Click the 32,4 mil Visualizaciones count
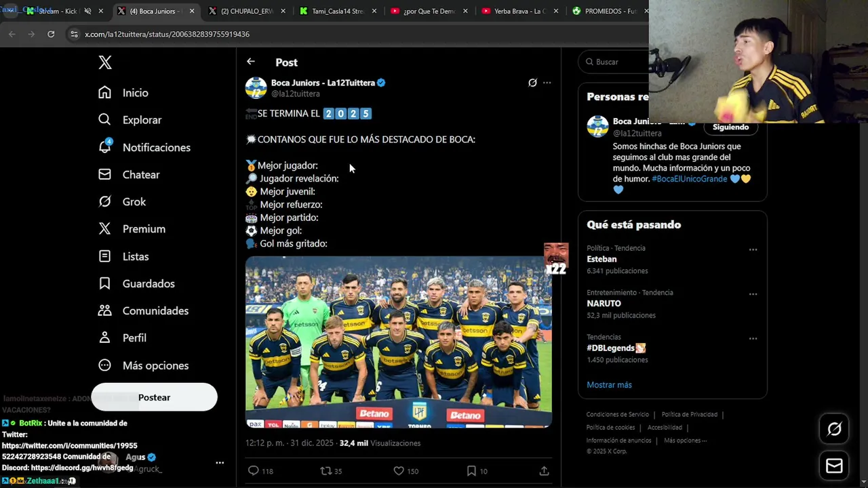 (380, 443)
